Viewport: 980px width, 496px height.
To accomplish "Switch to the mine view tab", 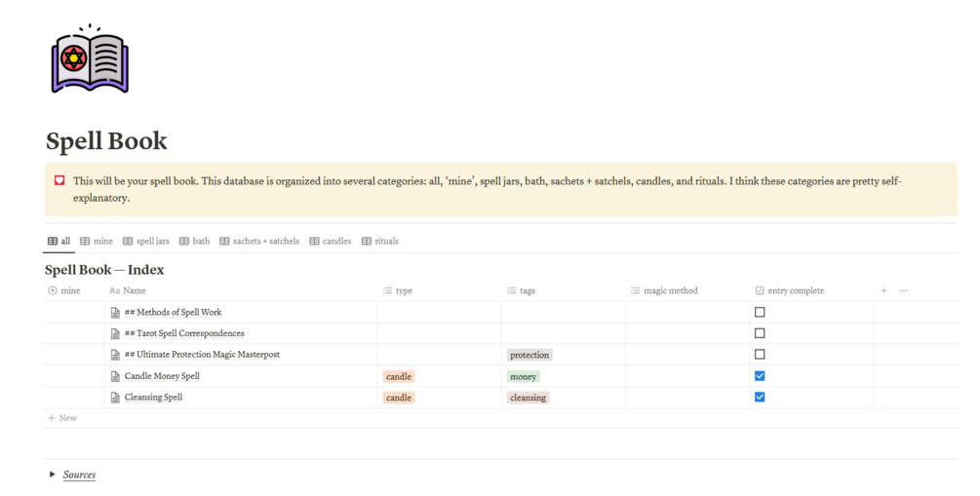I will tap(97, 241).
